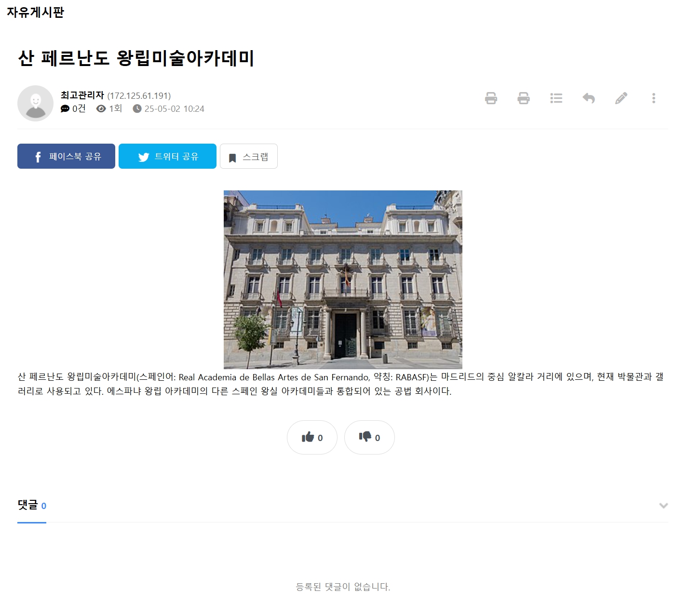Click the author name 최고관리자
689x616 pixels.
coord(82,95)
